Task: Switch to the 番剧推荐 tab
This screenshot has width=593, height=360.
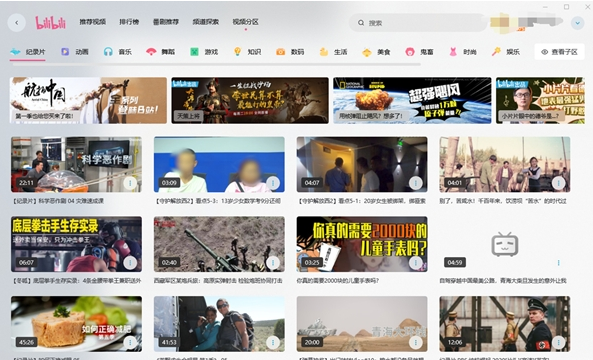Action: pyautogui.click(x=166, y=22)
